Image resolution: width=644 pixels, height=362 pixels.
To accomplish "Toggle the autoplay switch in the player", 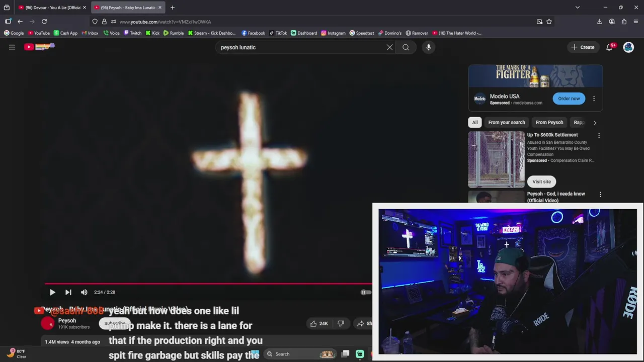I will click(366, 292).
